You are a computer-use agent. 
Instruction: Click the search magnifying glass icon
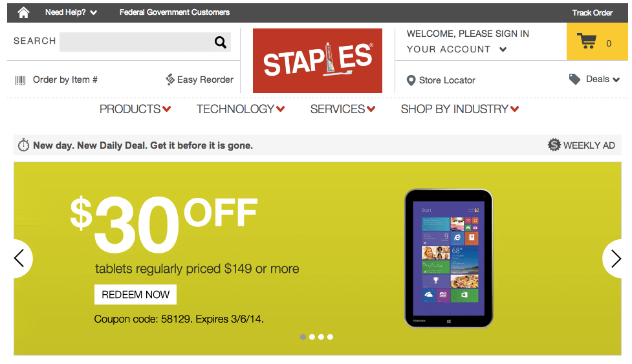tap(221, 43)
